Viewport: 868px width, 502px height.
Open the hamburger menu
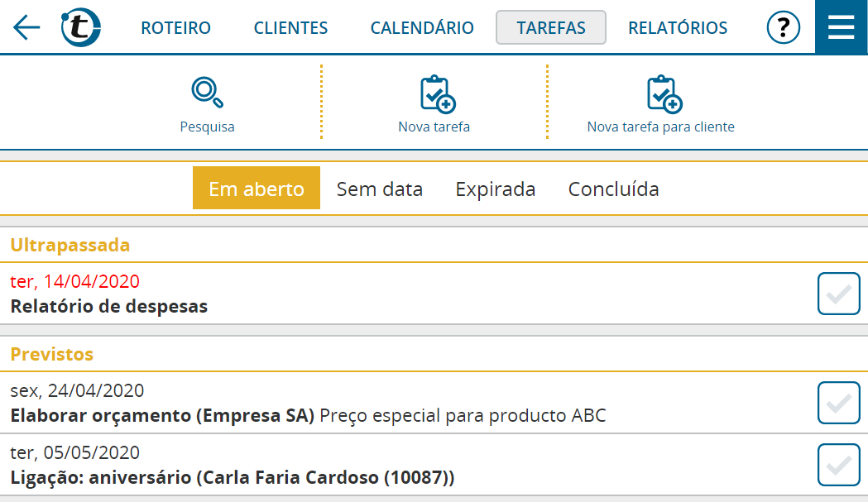841,27
